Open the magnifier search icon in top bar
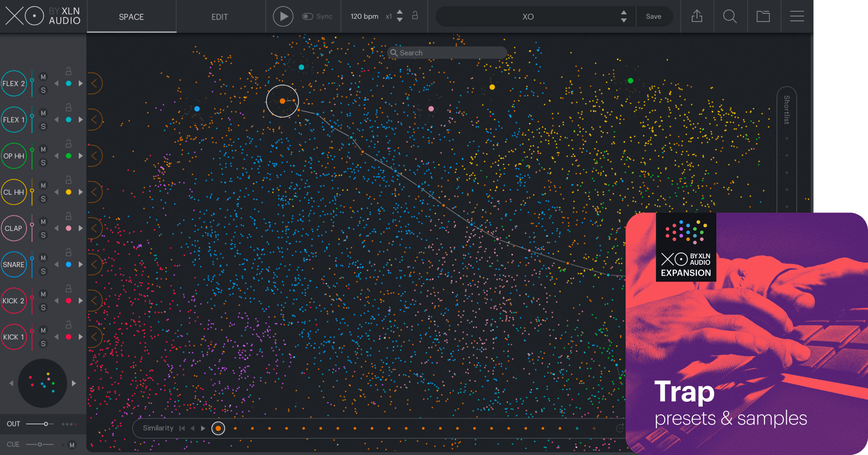Image resolution: width=868 pixels, height=455 pixels. tap(730, 16)
